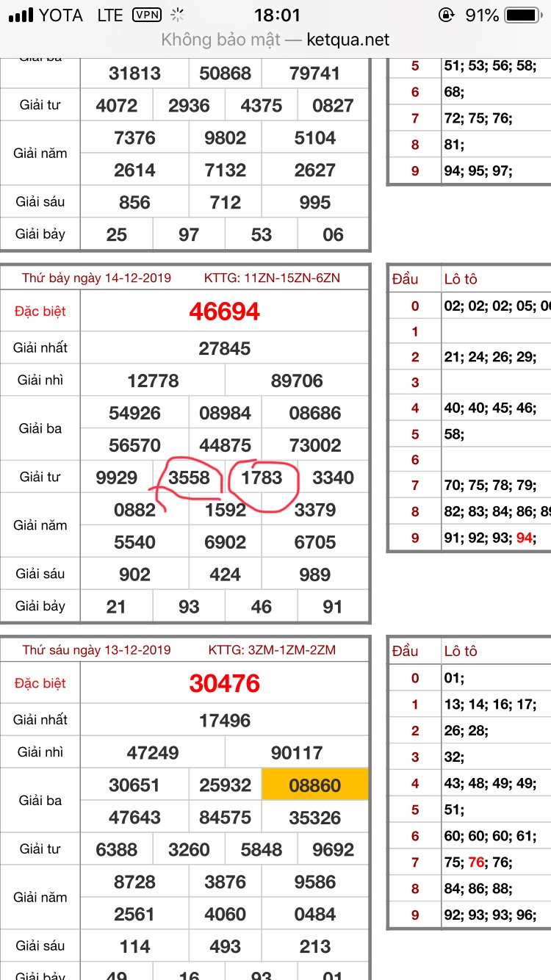Tap the Giải sáu number 424

225,574
